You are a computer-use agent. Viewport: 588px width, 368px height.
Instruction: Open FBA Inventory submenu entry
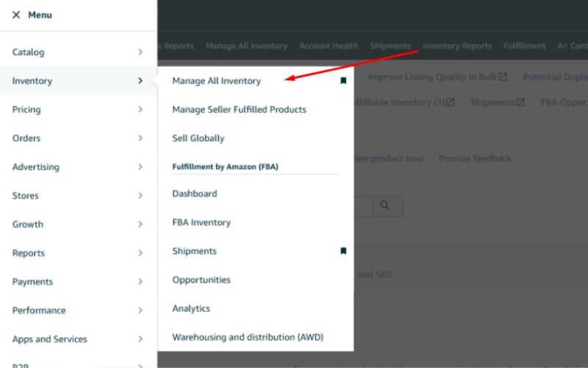[x=201, y=222]
